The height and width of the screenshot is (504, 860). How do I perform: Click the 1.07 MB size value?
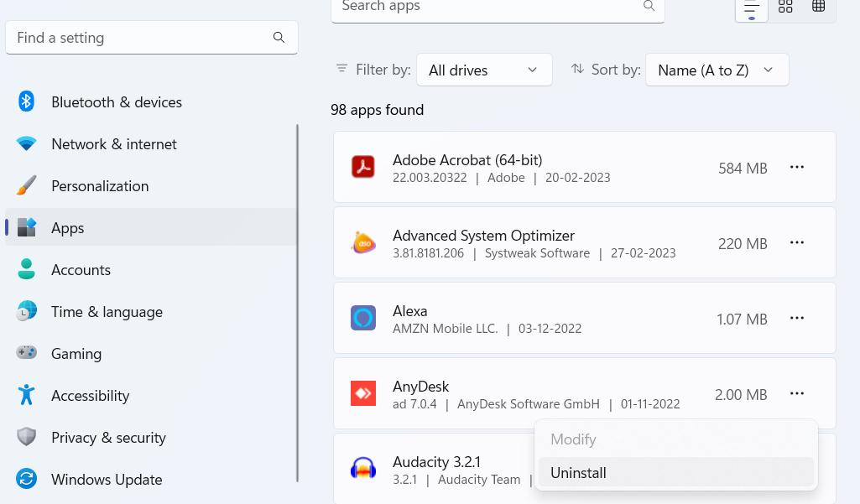[742, 320]
